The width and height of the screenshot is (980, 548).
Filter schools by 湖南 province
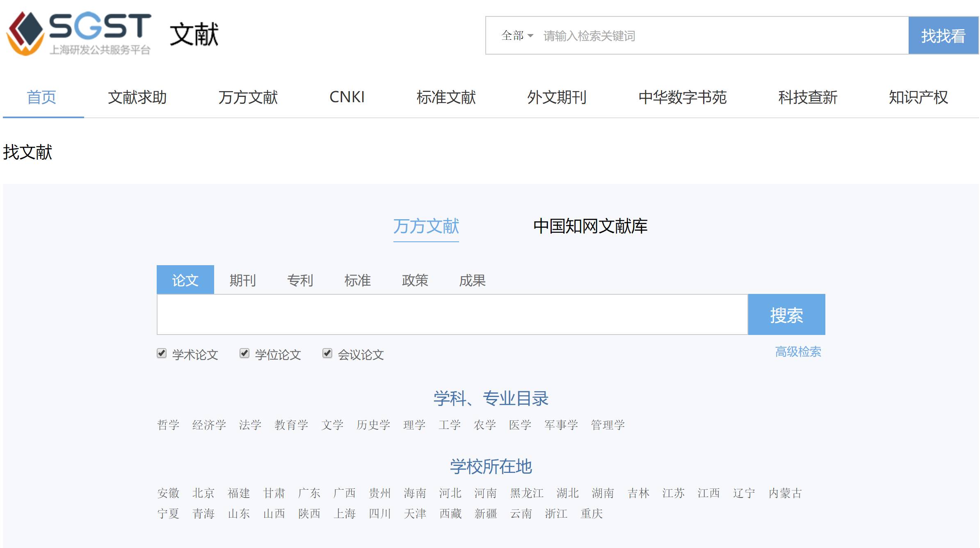pos(603,493)
